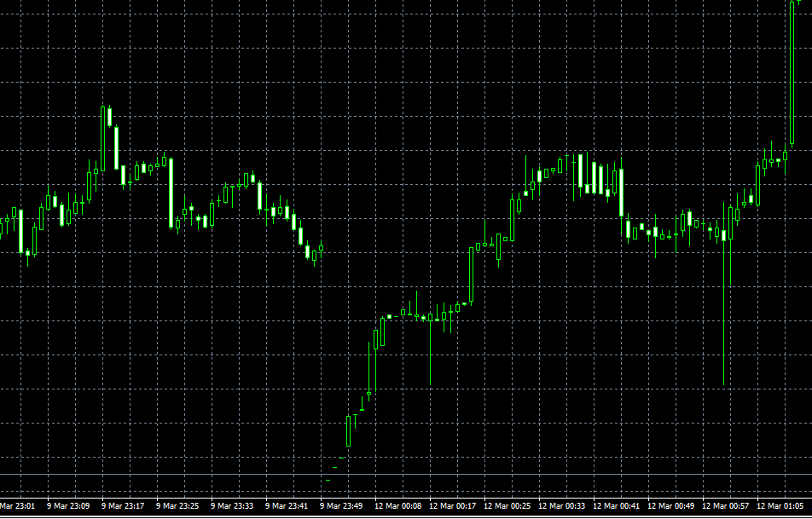Click the 9 Mar 23:17 time label
This screenshot has width=812, height=519.
tap(123, 505)
